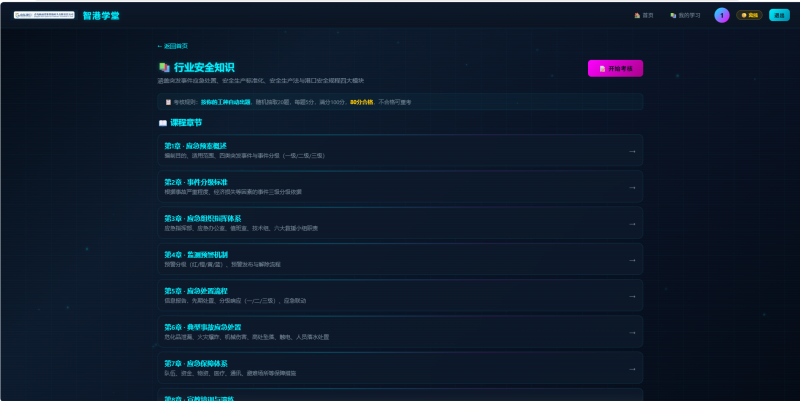Click the company logo banner at top left
Image resolution: width=800 pixels, height=401 pixels.
click(44, 15)
